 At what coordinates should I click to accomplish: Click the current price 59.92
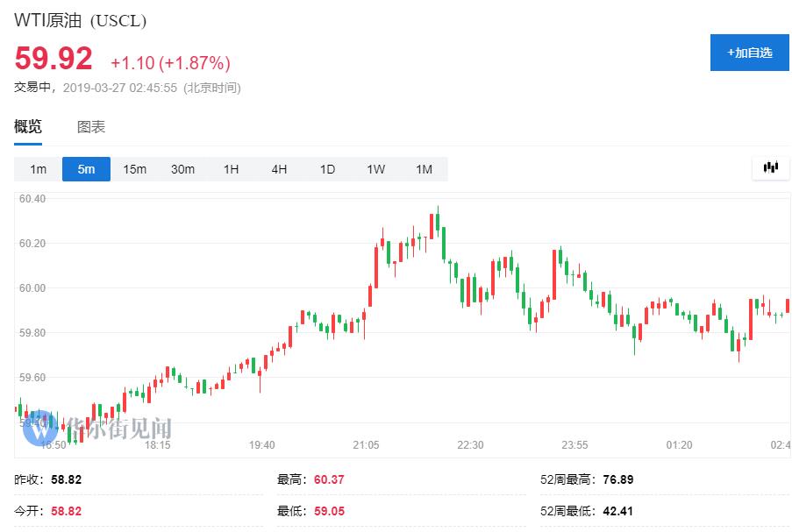[54, 59]
